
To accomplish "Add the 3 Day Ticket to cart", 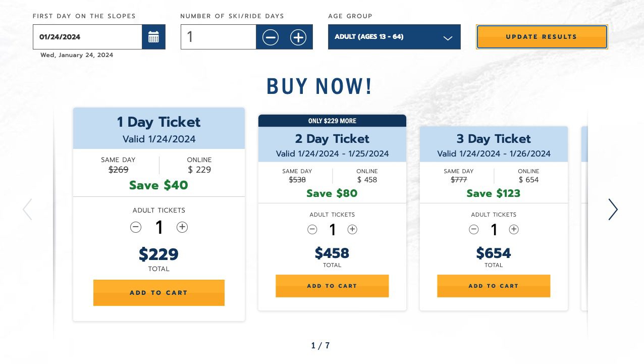I will 494,286.
